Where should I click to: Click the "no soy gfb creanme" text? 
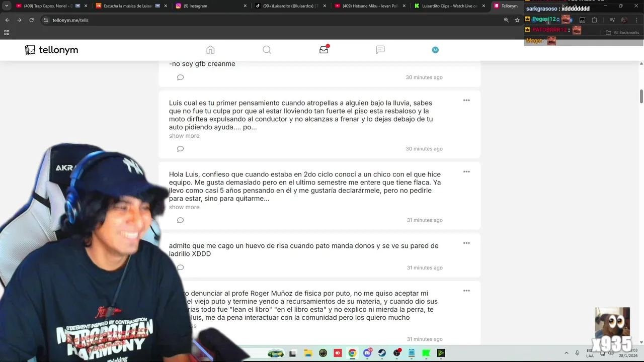pyautogui.click(x=202, y=64)
